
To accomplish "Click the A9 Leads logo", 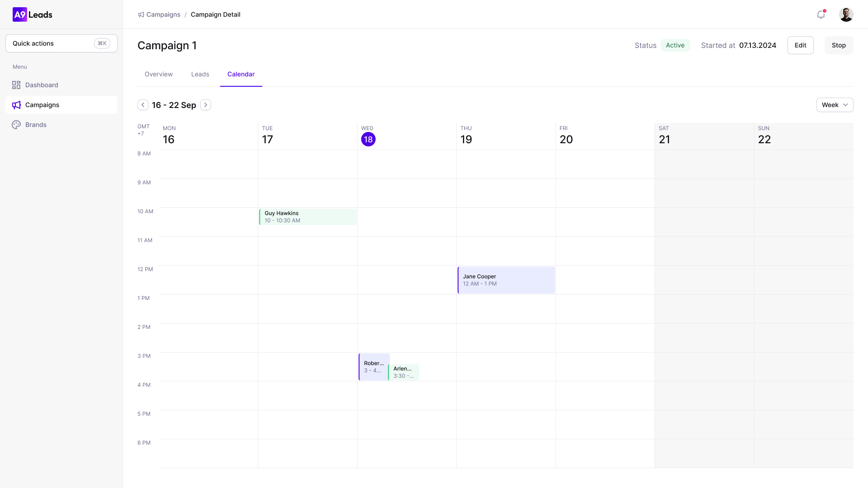I will pyautogui.click(x=33, y=14).
